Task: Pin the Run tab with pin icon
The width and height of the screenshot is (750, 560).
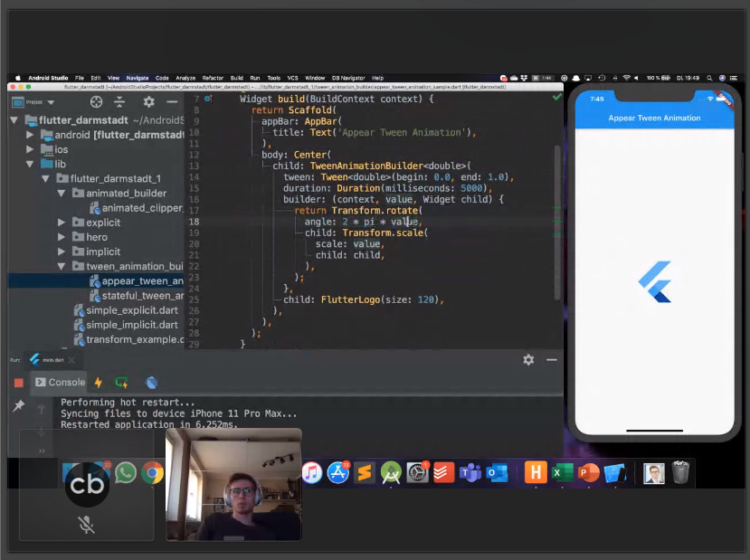Action: click(x=18, y=406)
